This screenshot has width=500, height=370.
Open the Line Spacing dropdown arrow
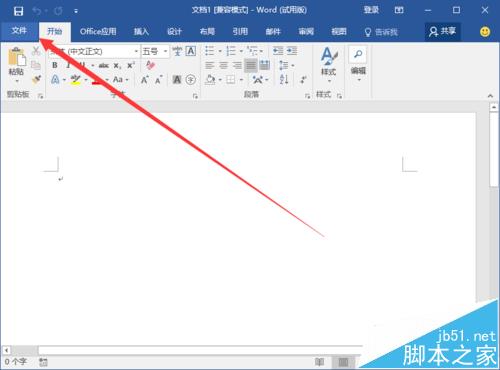pos(293,66)
